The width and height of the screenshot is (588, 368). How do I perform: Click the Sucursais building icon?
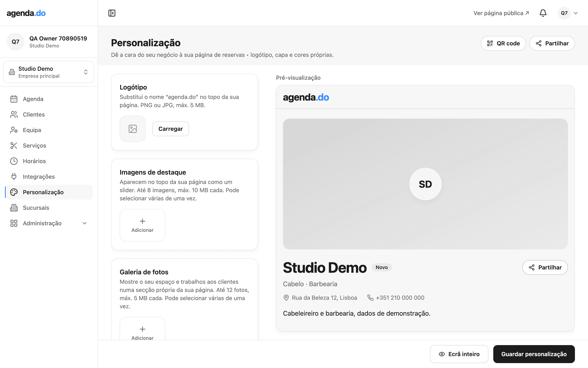14,208
